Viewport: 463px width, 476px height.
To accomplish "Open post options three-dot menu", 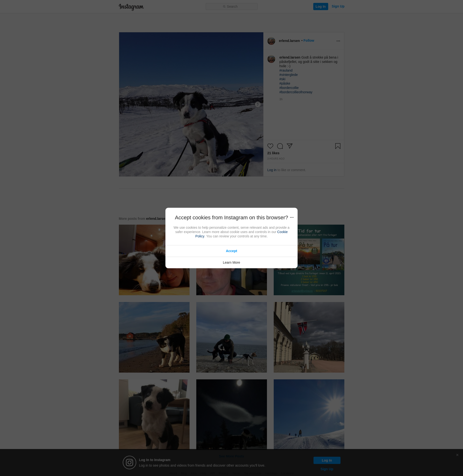I will coord(338,41).
